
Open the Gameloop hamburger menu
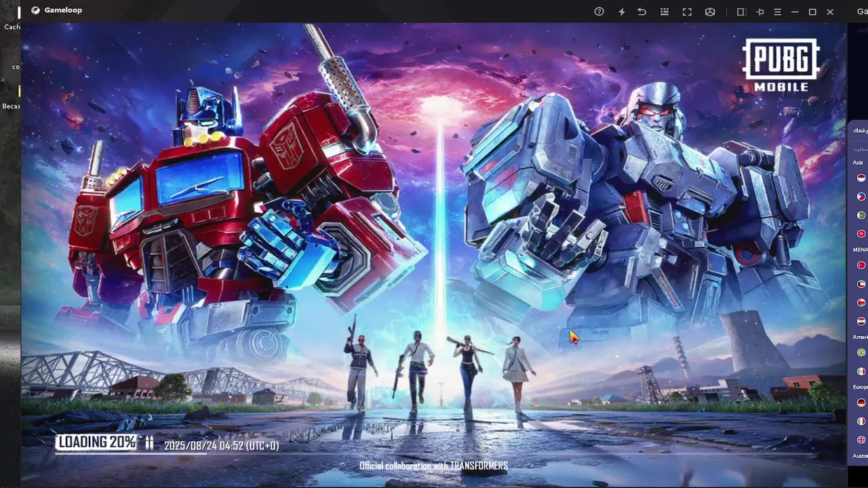[x=777, y=12]
